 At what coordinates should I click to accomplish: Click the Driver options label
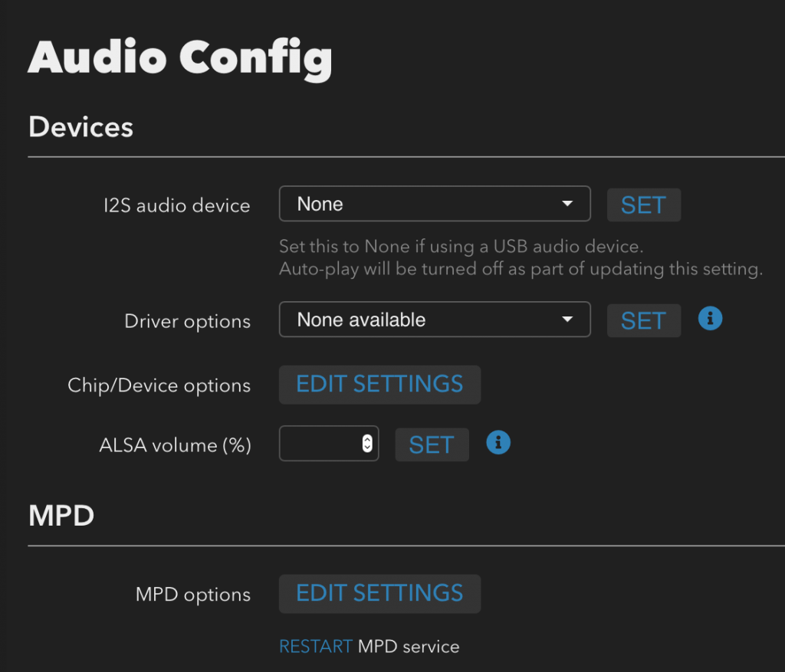pos(187,321)
